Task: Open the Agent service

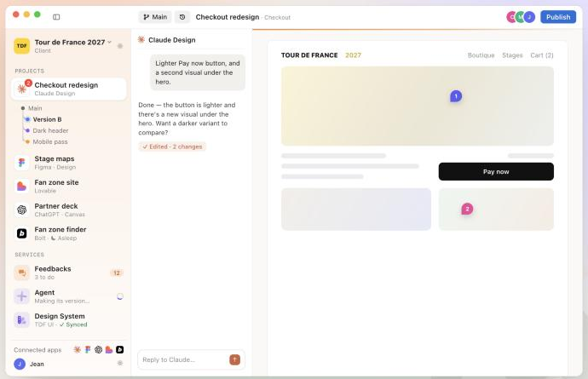Action: click(69, 296)
